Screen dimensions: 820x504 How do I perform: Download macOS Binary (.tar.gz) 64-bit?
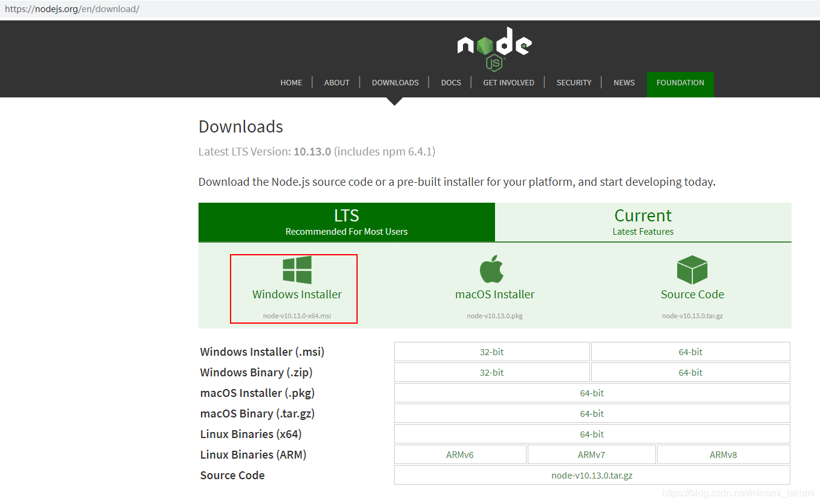coord(592,414)
